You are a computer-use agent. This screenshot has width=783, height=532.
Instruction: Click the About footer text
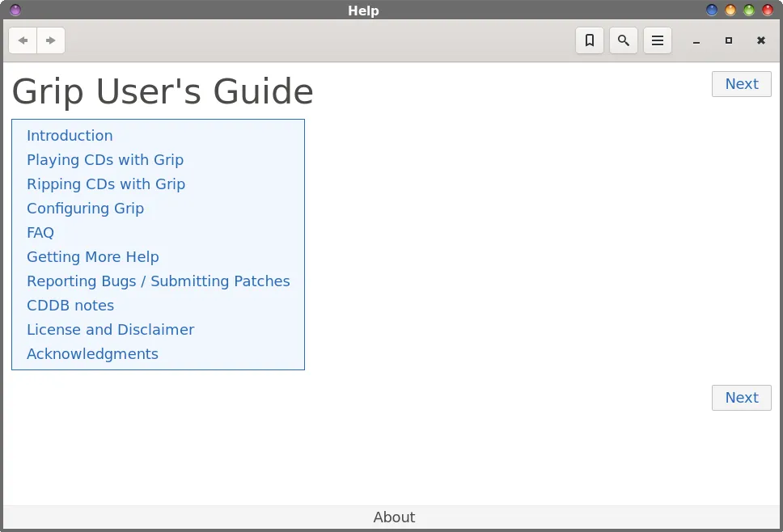(394, 517)
